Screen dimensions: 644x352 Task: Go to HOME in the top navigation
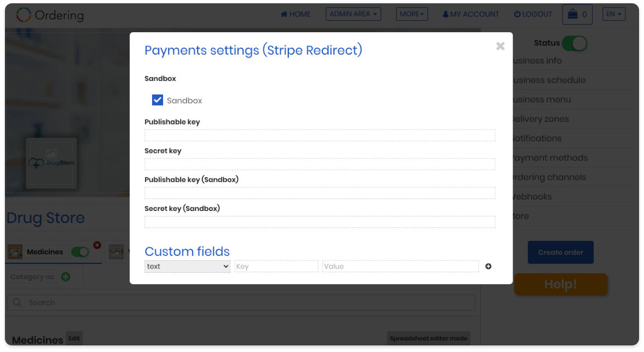(295, 14)
